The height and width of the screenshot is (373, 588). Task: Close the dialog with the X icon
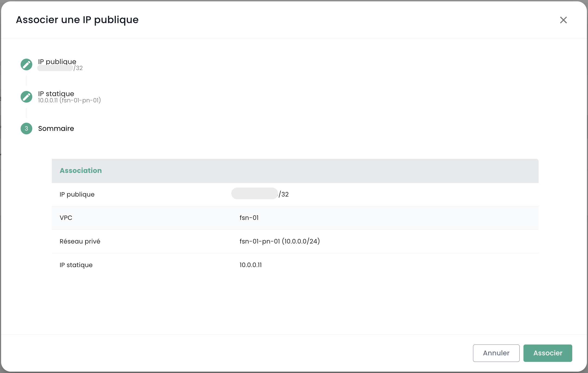563,20
